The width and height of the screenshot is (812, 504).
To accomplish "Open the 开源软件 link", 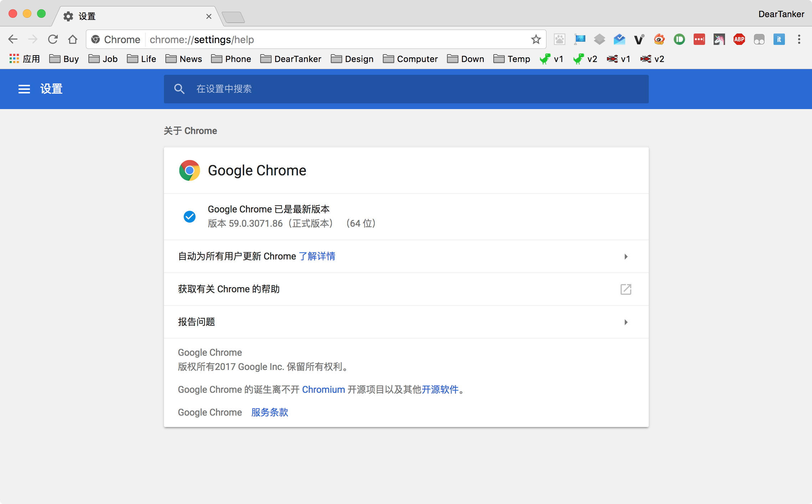I will [440, 390].
